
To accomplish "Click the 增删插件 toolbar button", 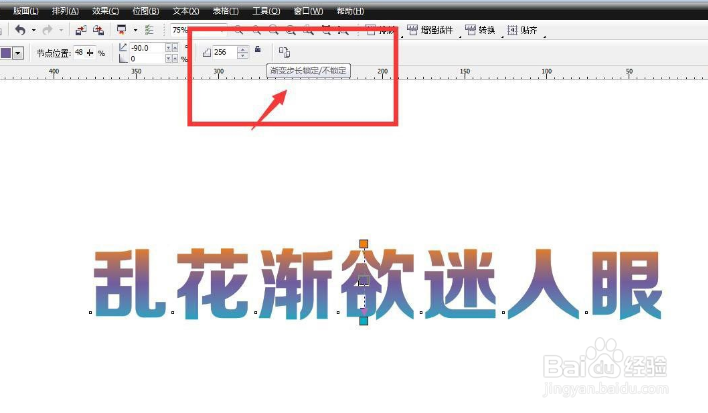I will pyautogui.click(x=430, y=30).
